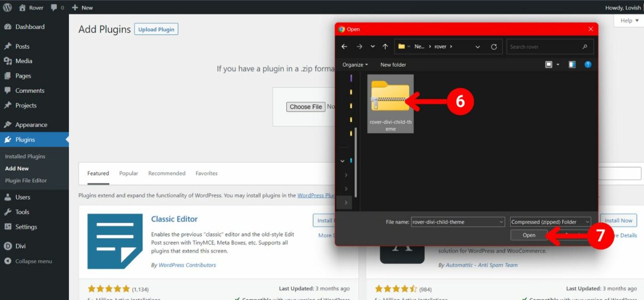Open the Organize dropdown menu

tap(355, 64)
